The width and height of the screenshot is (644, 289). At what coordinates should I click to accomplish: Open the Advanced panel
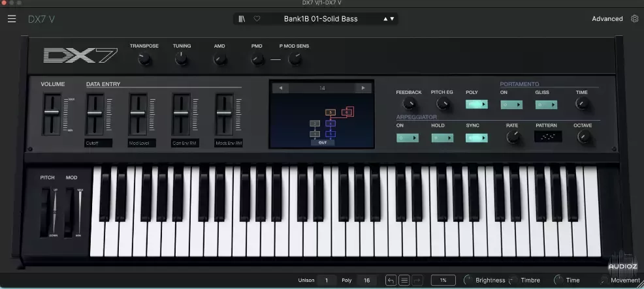coord(607,19)
